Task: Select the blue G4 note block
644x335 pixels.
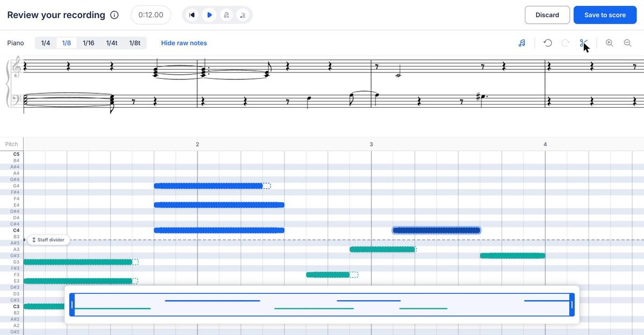Action: pos(208,186)
